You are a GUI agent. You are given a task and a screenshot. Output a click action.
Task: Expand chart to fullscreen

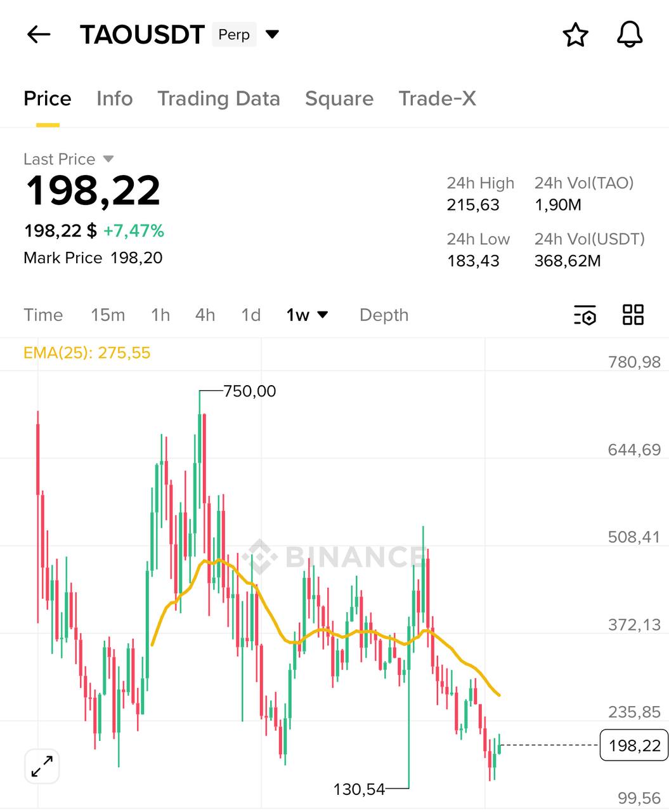click(x=42, y=766)
